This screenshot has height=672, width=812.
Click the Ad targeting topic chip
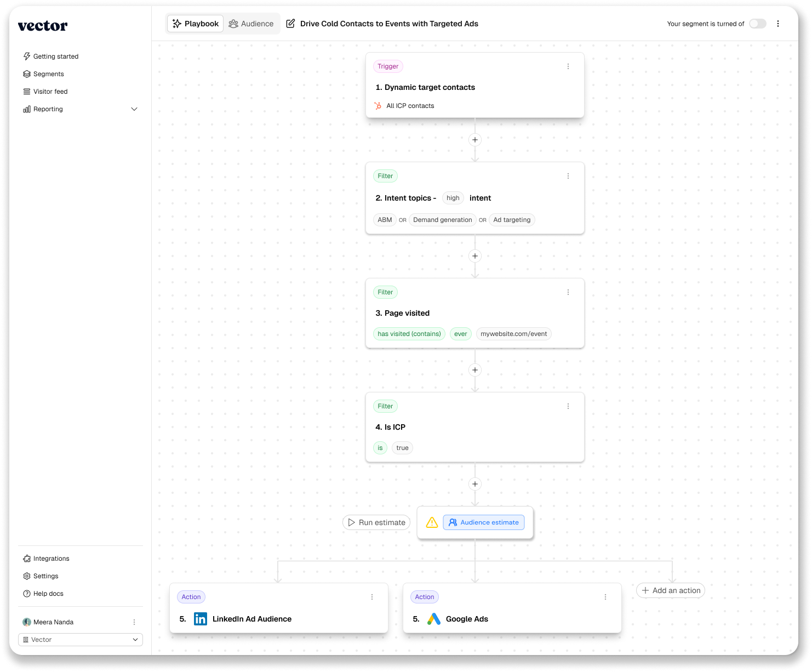[512, 220]
